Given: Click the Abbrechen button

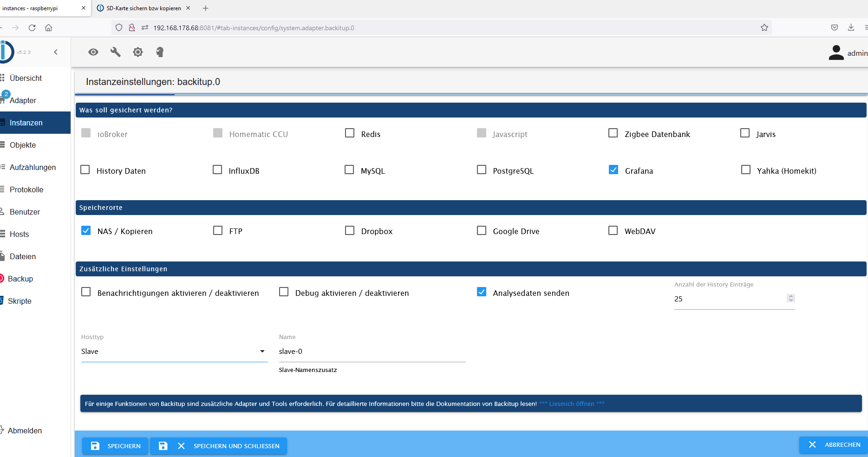Looking at the screenshot, I should (x=834, y=444).
